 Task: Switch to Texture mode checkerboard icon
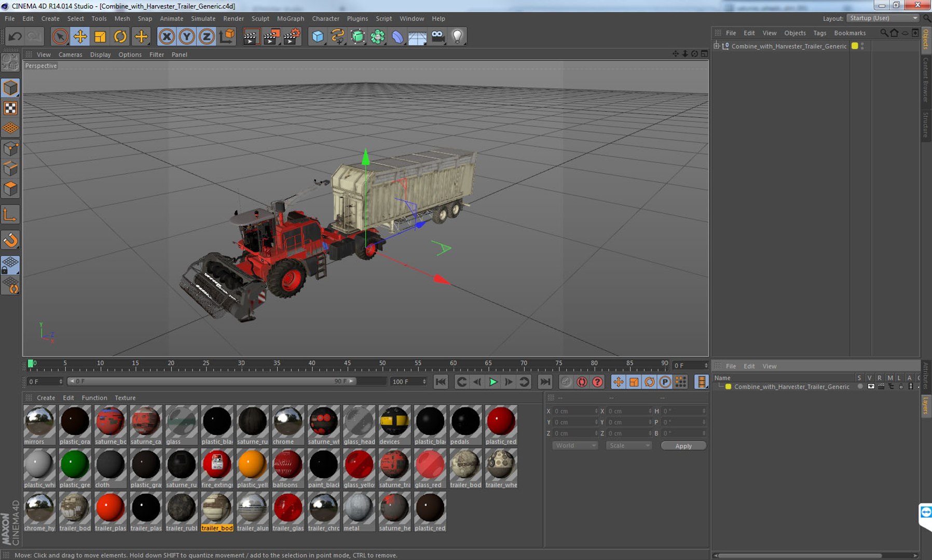click(10, 108)
